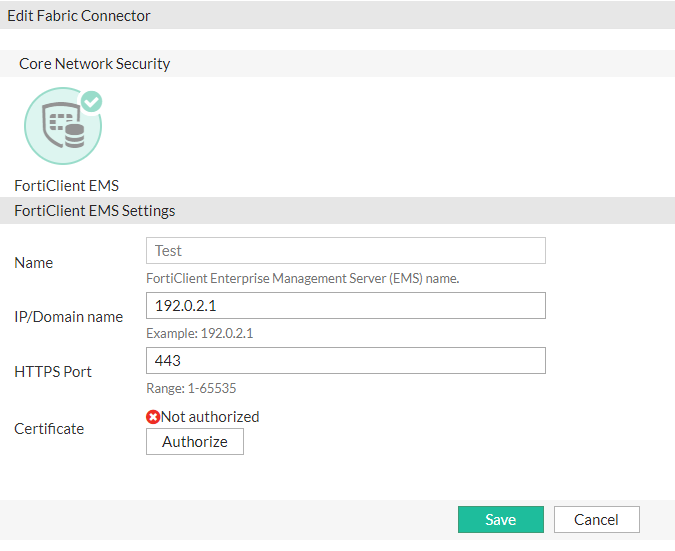The width and height of the screenshot is (675, 551).
Task: Click the IP/Domain name field label
Action: tap(69, 317)
